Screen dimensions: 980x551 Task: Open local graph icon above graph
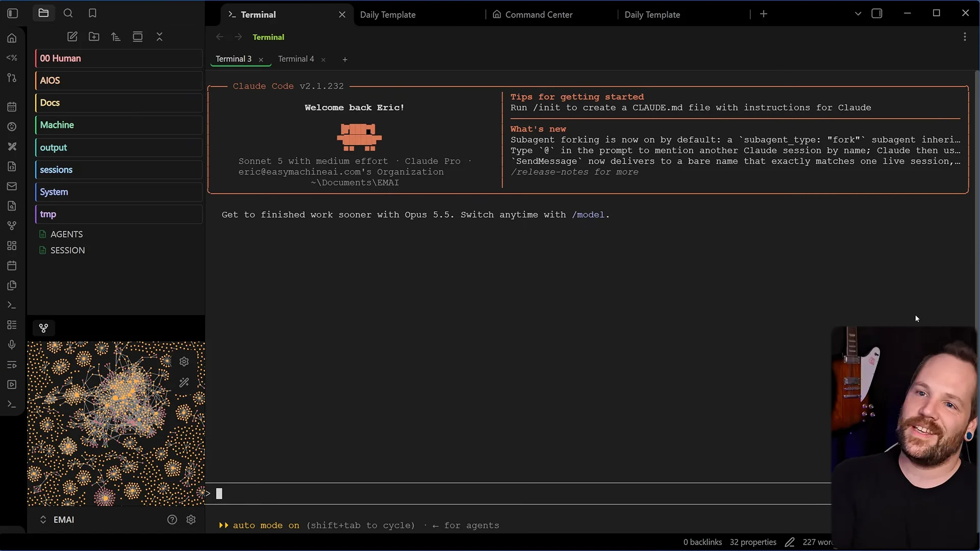[x=43, y=328]
